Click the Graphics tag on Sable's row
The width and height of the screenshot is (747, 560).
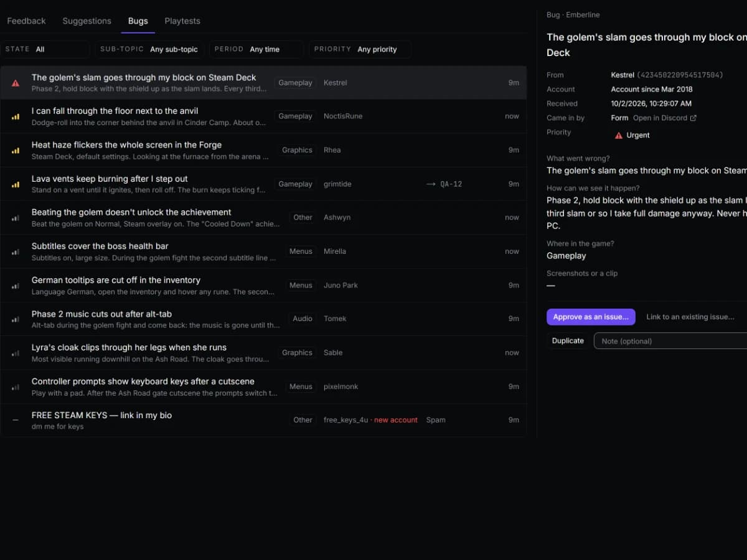coord(297,353)
